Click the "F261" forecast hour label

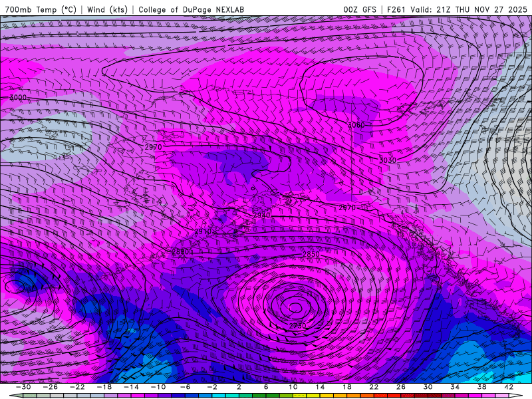tap(396, 9)
